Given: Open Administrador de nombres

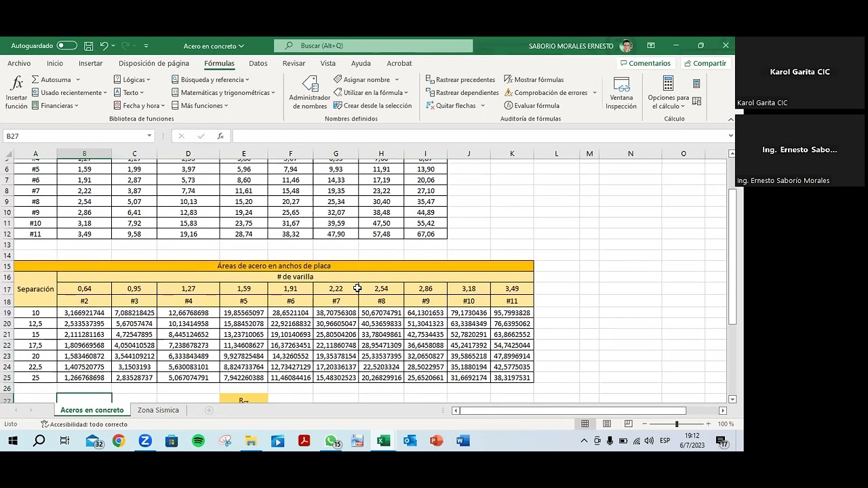Looking at the screenshot, I should click(310, 92).
